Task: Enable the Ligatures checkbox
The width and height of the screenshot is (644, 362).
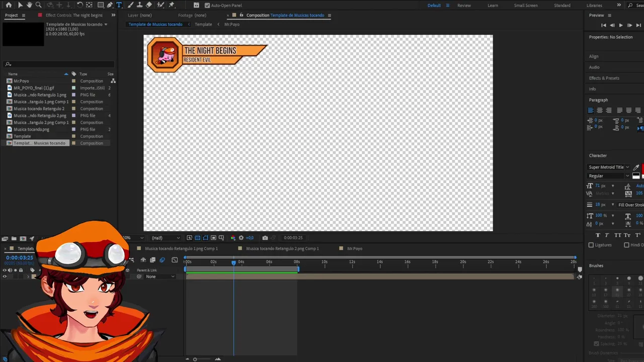Action: (591, 245)
